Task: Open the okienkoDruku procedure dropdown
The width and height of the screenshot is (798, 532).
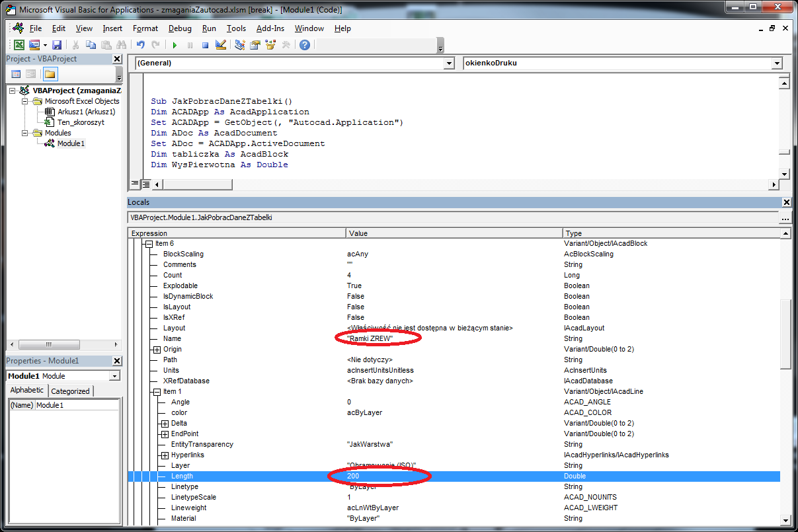Action: (777, 63)
